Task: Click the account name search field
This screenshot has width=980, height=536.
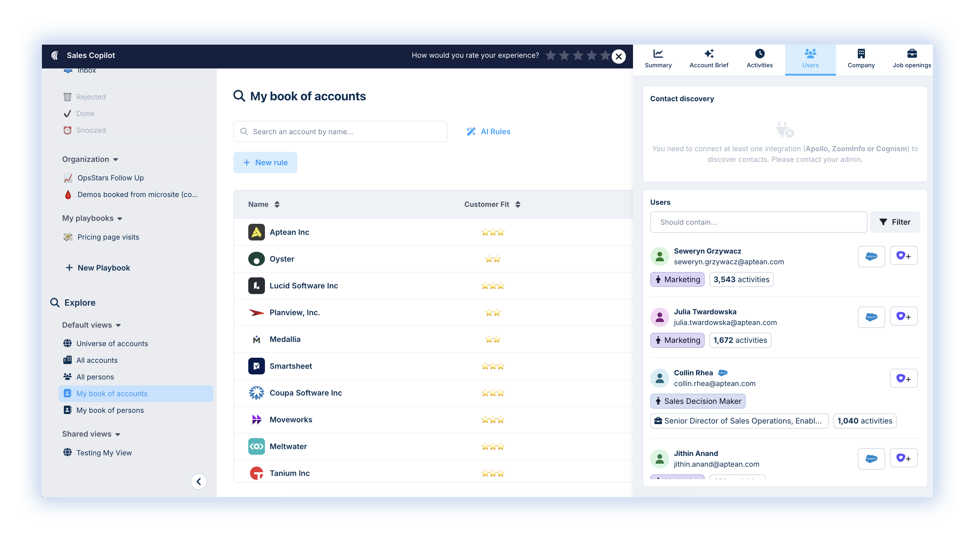Action: (340, 132)
